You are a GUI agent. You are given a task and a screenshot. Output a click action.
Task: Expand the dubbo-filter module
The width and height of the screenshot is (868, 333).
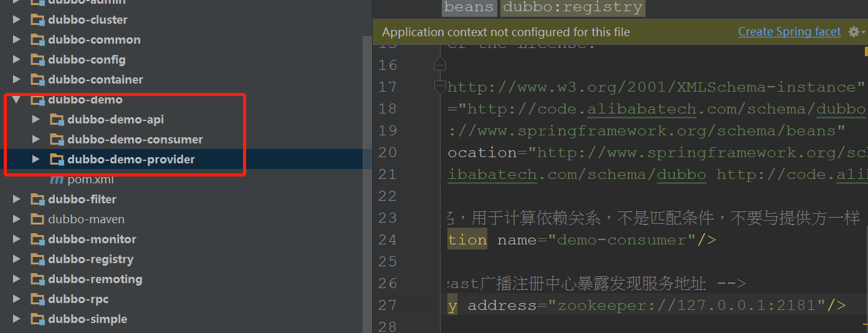17,200
